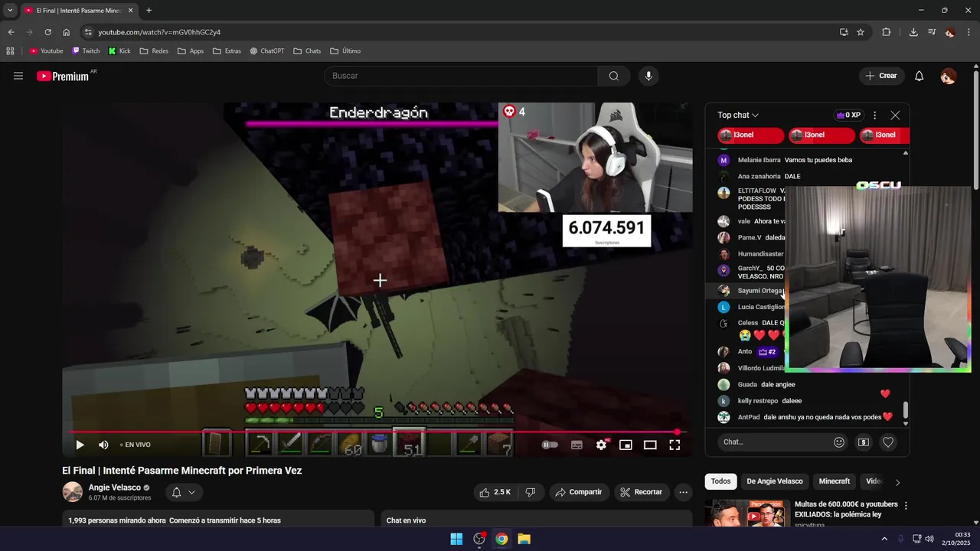Click the Chat message input field

[x=773, y=442]
